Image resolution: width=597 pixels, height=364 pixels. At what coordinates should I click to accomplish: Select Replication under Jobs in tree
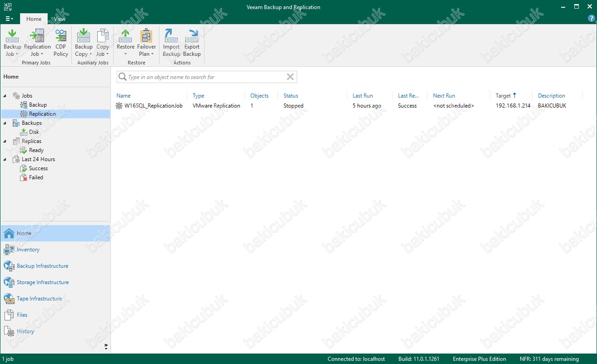pyautogui.click(x=42, y=114)
